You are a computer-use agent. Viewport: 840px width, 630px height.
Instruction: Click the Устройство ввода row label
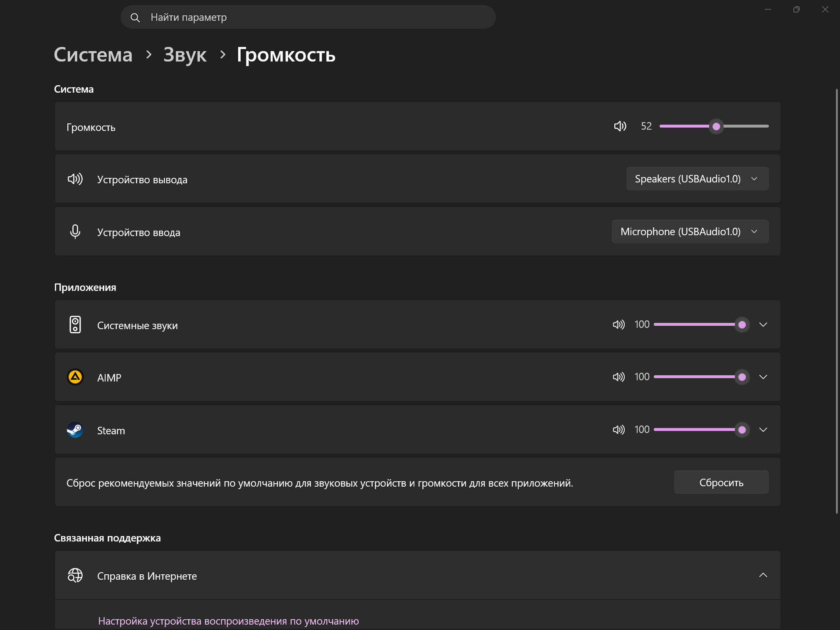(139, 232)
